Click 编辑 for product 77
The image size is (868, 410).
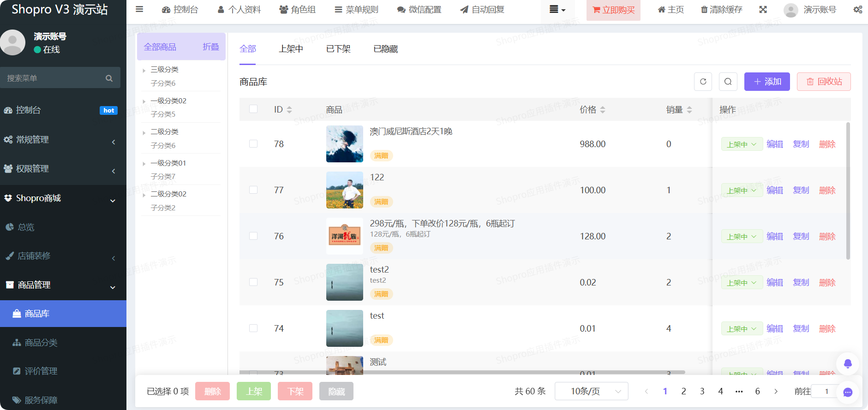pyautogui.click(x=775, y=190)
